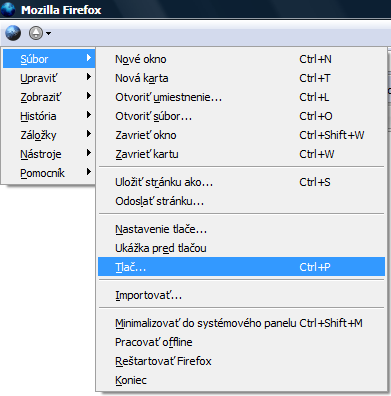This screenshot has width=391, height=396.
Task: Click the round up-arrow toolbar icon
Action: coord(36,33)
